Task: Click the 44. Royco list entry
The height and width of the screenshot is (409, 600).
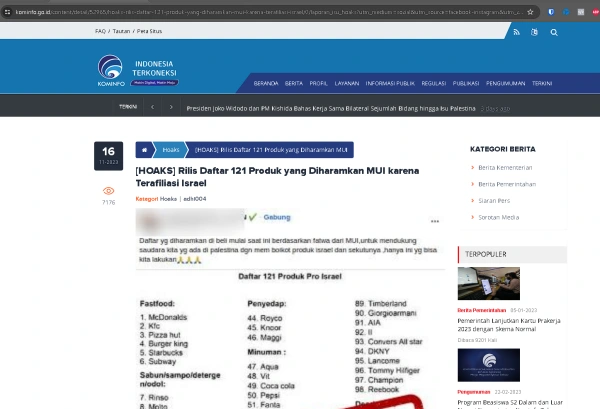Action: (x=265, y=318)
